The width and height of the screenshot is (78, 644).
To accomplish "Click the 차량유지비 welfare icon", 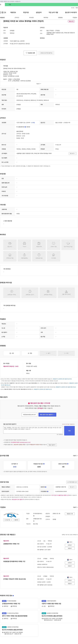I will (39, 245).
